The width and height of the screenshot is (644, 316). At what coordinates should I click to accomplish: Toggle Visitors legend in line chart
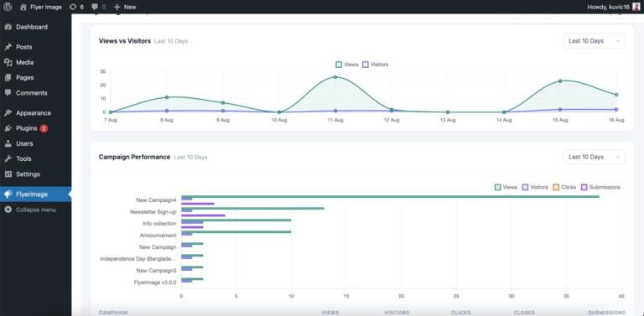coord(376,65)
